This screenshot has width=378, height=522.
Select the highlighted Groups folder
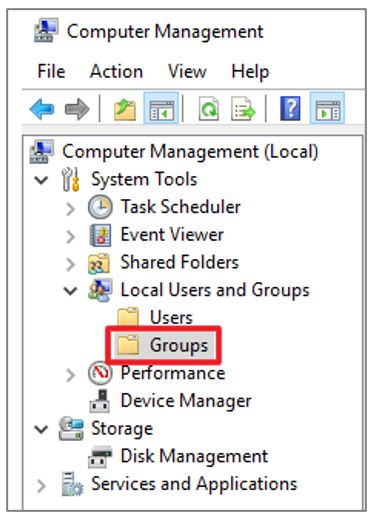[x=163, y=345]
